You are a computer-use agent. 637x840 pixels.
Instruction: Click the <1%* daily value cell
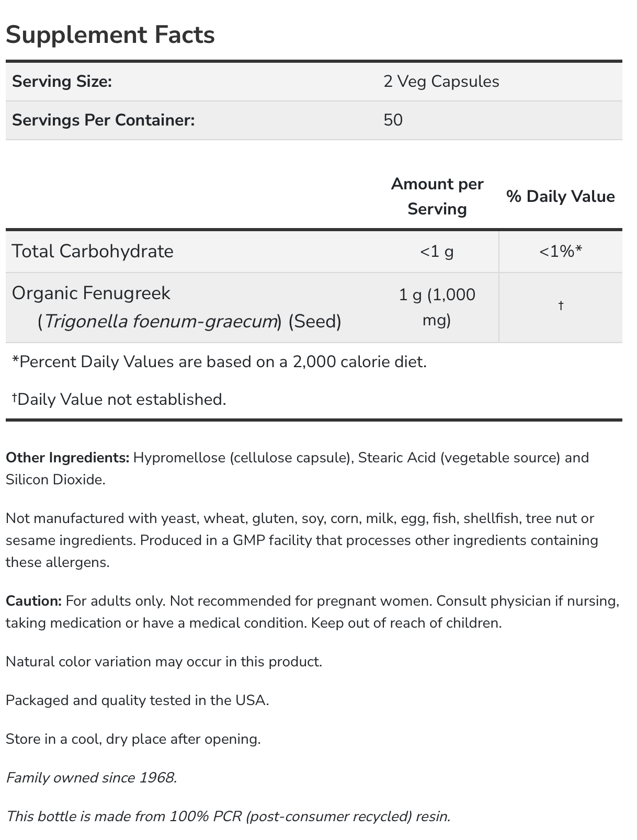tap(560, 252)
